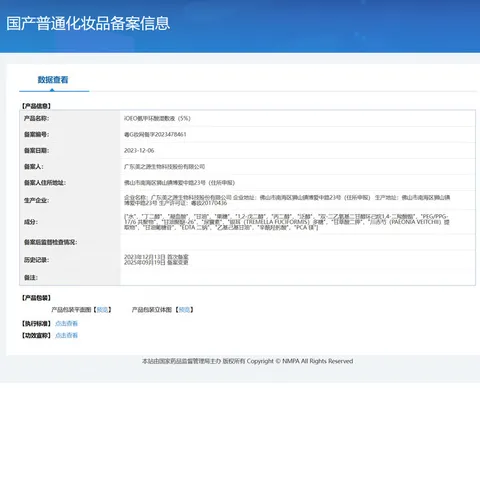Click 预览 link for 产品包装立体图
Screen dimensions: 480x480
(184, 310)
